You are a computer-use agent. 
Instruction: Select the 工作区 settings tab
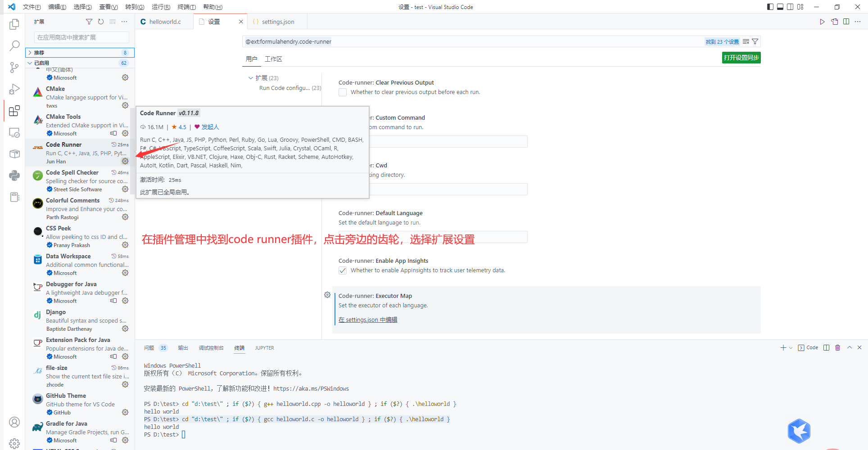pos(273,59)
